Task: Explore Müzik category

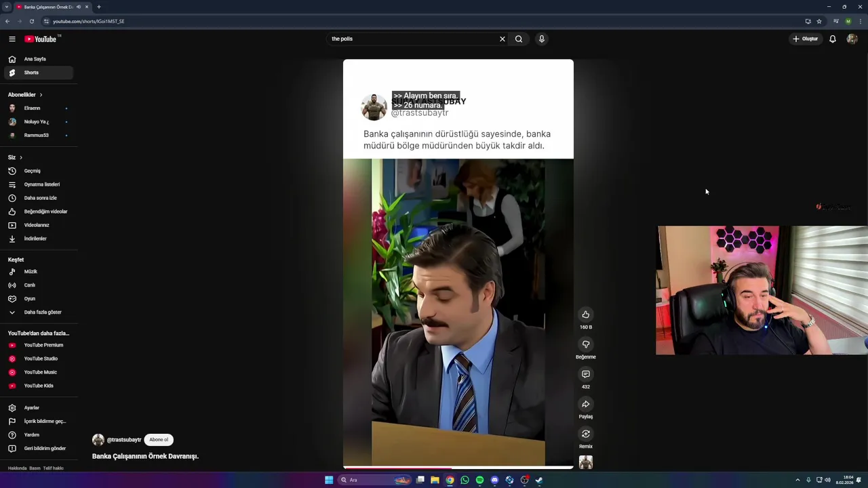Action: pyautogui.click(x=38, y=272)
